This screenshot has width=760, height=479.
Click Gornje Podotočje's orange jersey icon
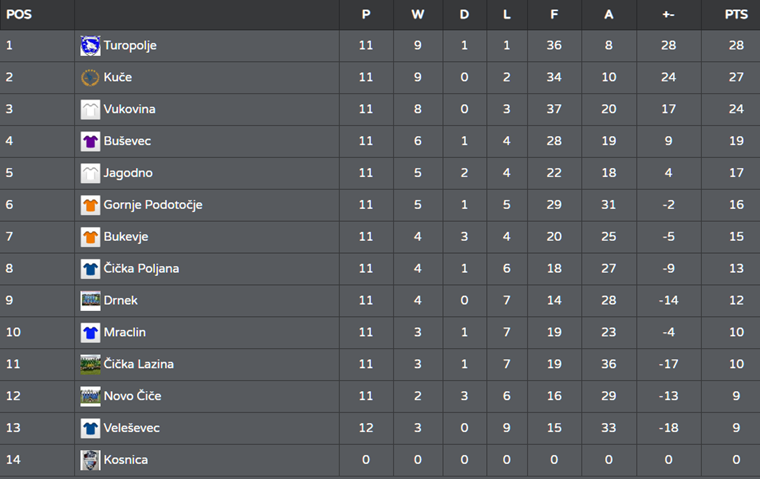point(90,205)
